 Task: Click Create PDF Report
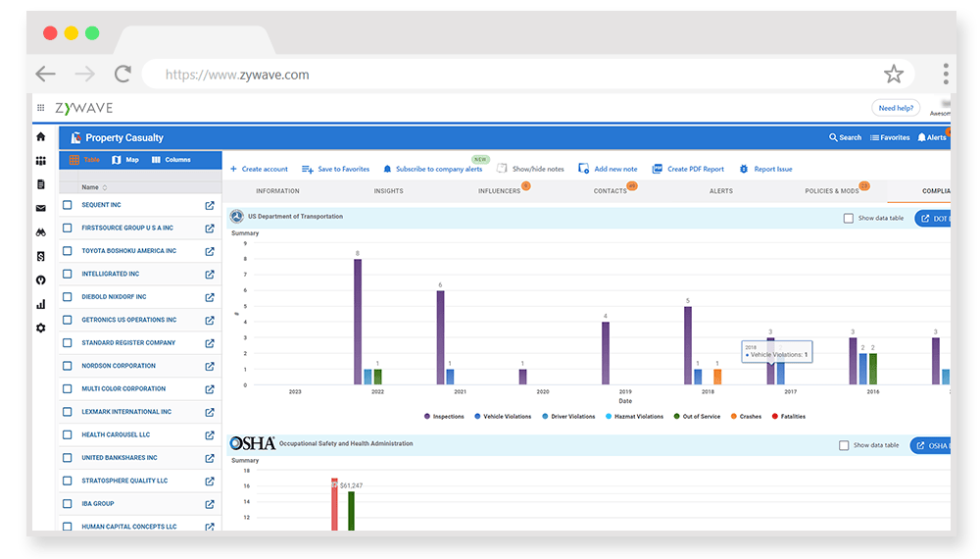(688, 169)
